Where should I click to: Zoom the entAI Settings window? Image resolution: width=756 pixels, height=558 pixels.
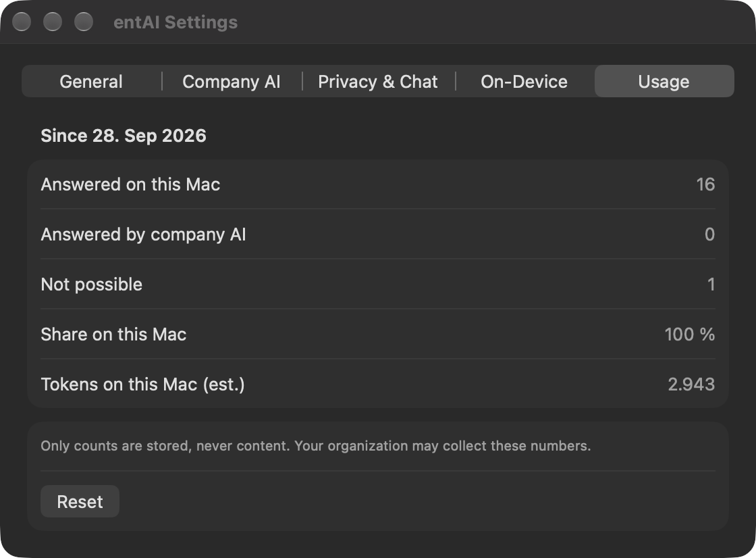coord(84,22)
